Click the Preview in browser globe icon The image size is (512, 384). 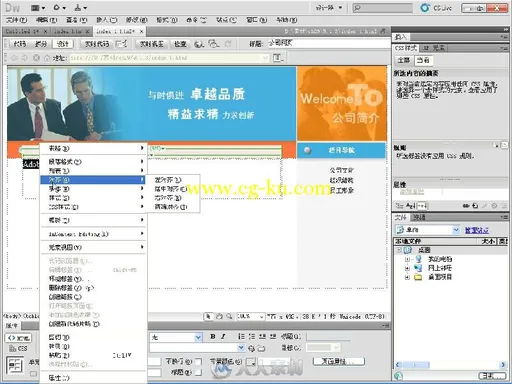click(199, 44)
